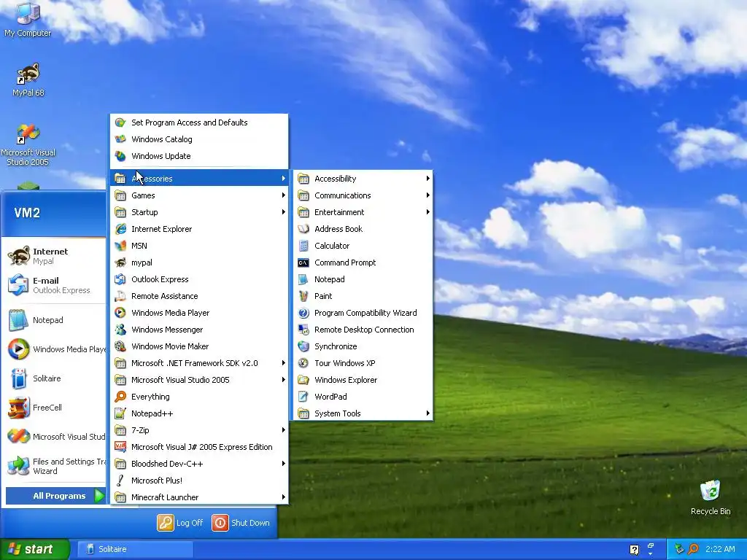Screen dimensions: 747x560
Task: Open Windows Messenger
Action: coord(199,330)
